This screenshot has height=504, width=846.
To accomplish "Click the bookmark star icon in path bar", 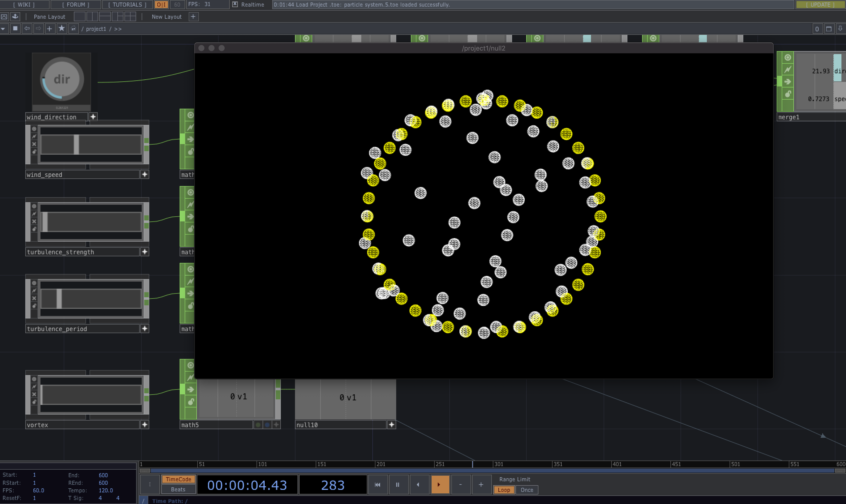I will click(x=61, y=29).
